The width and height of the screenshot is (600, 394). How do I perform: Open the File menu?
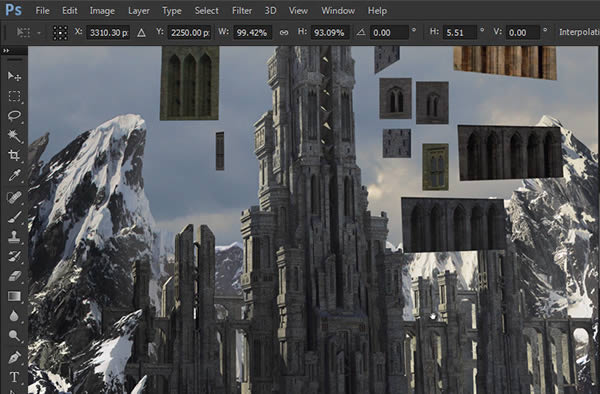pos(42,11)
